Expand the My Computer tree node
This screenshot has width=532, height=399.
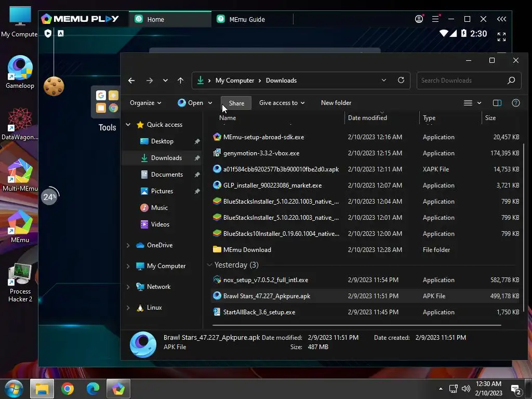[128, 266]
